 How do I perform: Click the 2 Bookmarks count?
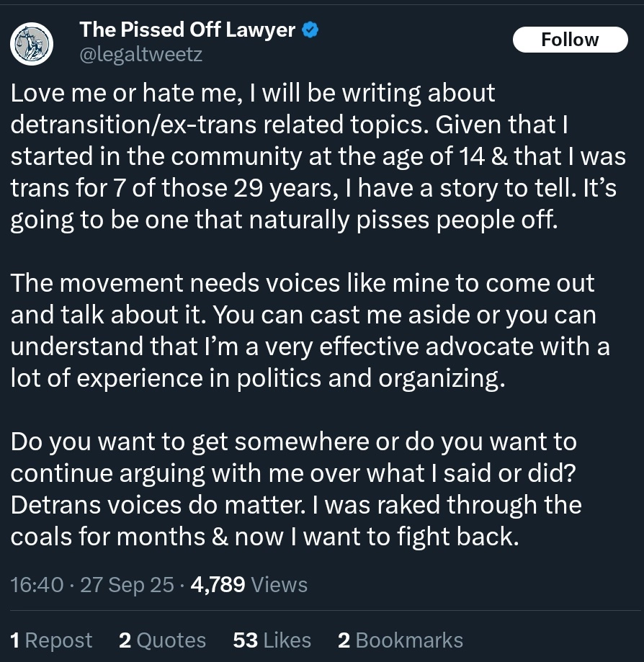pyautogui.click(x=400, y=640)
